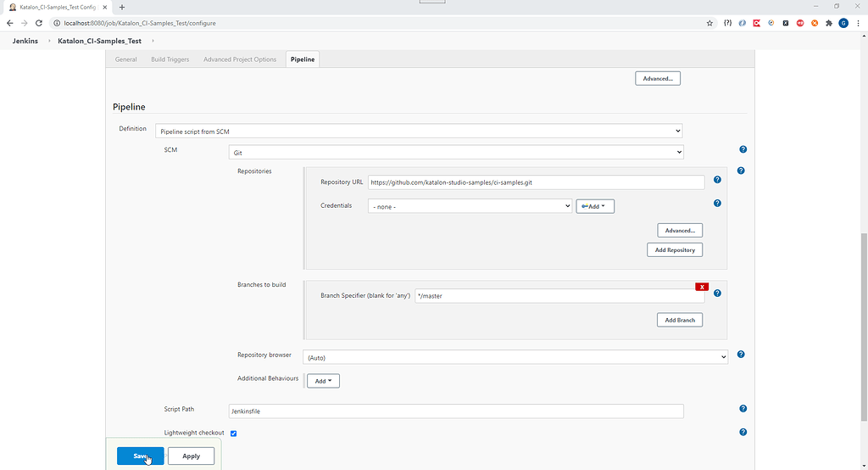Viewport: 868px width, 470px height.
Task: Click the Apply button
Action: [191, 456]
